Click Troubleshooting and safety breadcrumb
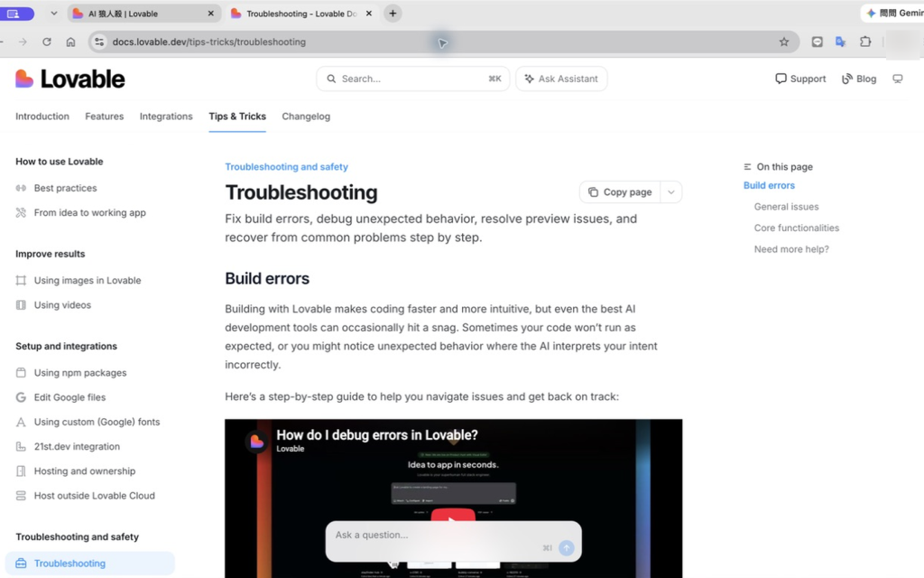 coord(286,167)
